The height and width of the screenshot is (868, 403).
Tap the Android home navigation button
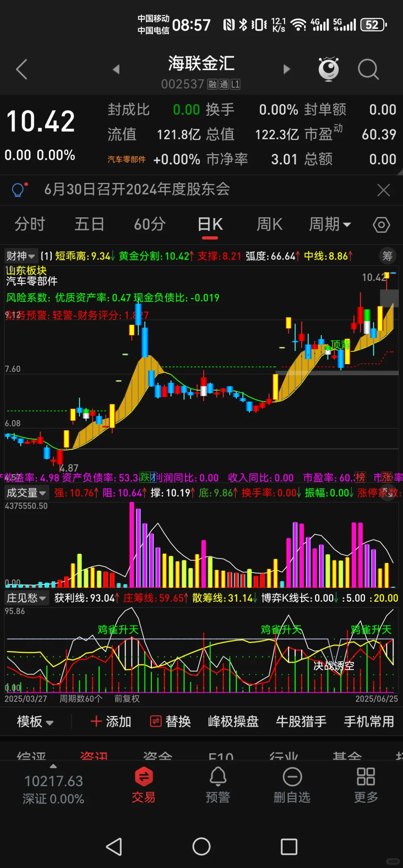pos(201,847)
